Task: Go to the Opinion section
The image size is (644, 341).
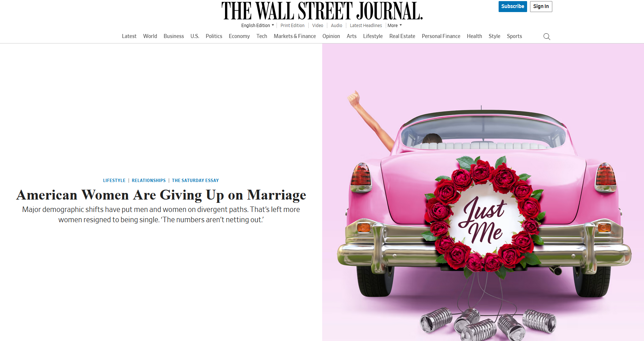Action: point(331,36)
